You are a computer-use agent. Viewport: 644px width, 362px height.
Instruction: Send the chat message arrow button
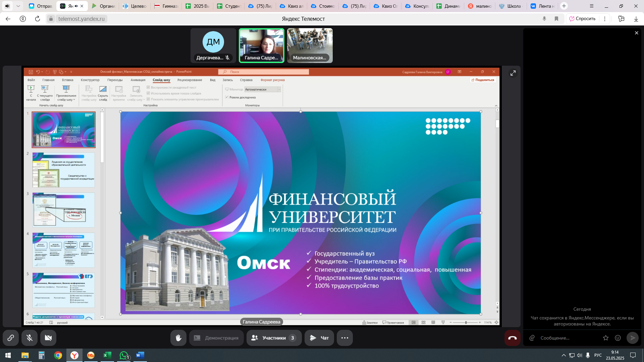point(633,338)
